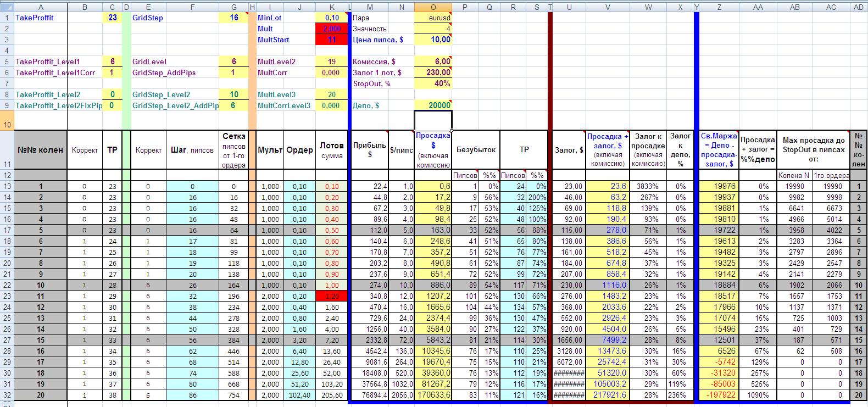
Task: Click the MultLevel2 value 19
Action: [332, 62]
